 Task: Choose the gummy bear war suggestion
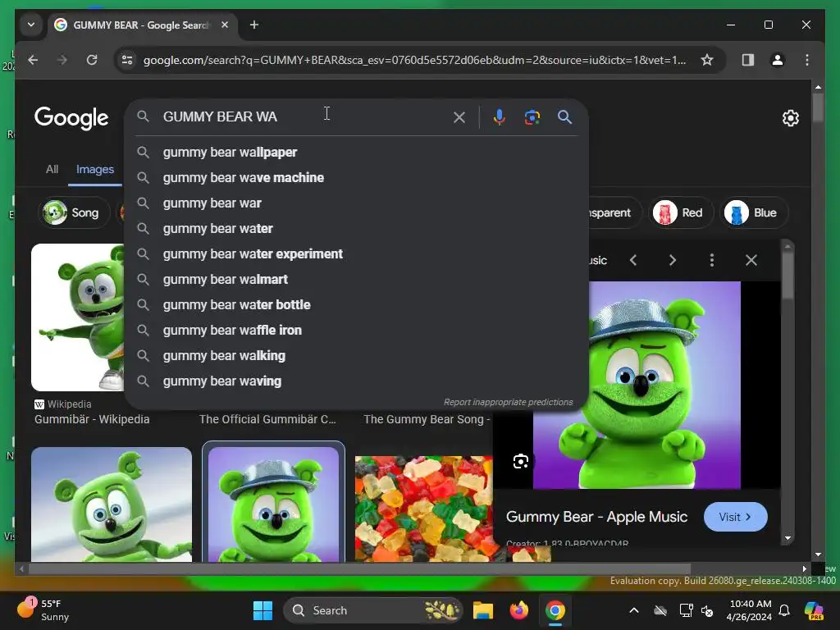(356, 203)
